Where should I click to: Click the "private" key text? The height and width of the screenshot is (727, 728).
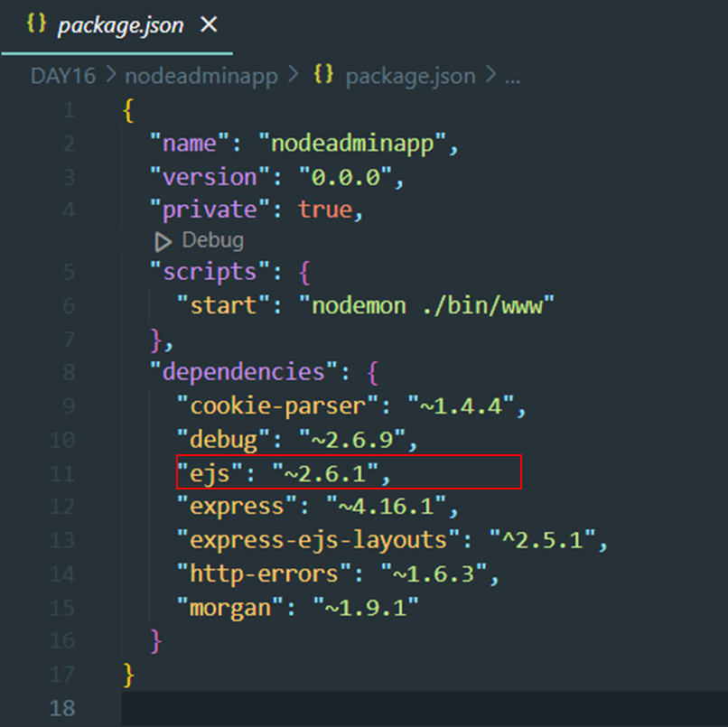click(x=210, y=210)
